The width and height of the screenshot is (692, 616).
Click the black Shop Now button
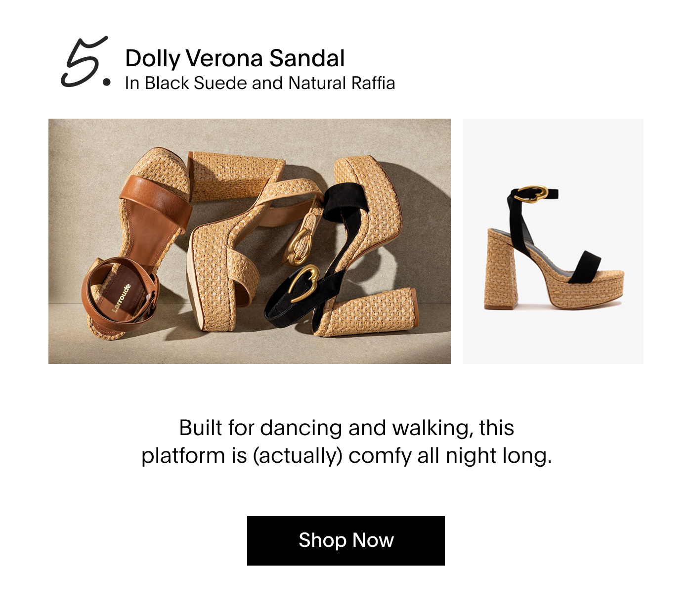(x=346, y=540)
